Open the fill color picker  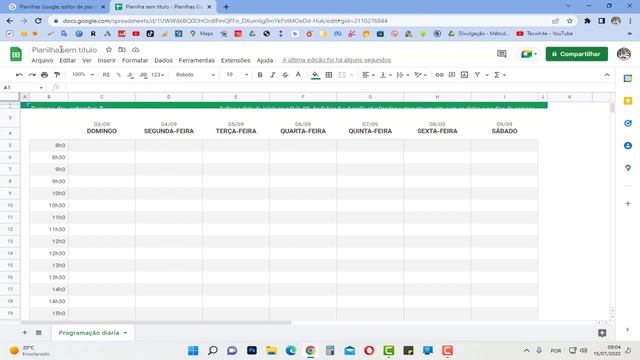pyautogui.click(x=316, y=75)
